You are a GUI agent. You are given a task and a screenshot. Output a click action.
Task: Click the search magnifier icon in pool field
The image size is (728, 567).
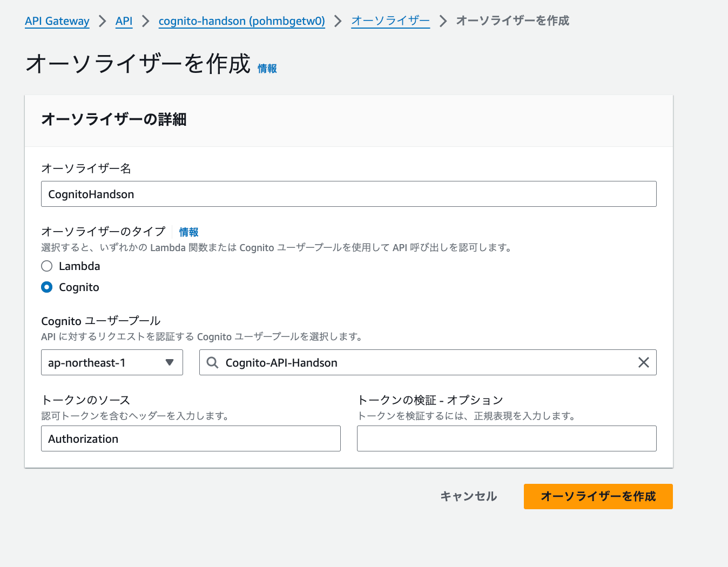click(x=213, y=362)
